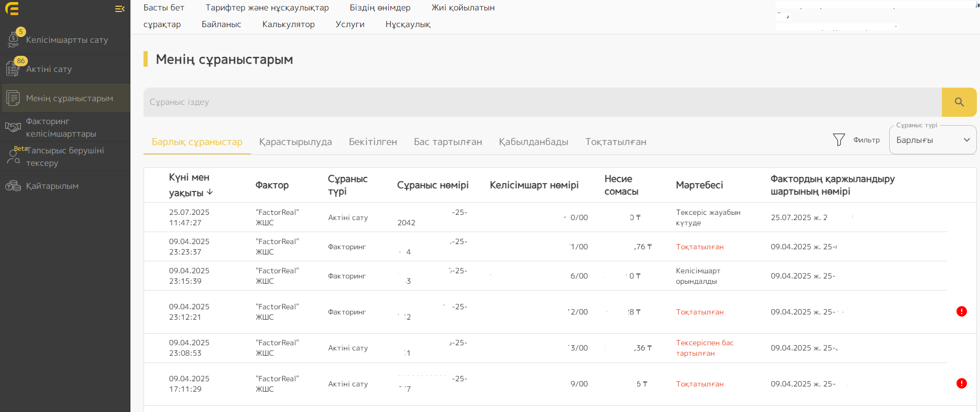Open Факторинг келісімшарттары in the sidebar

coord(65,127)
